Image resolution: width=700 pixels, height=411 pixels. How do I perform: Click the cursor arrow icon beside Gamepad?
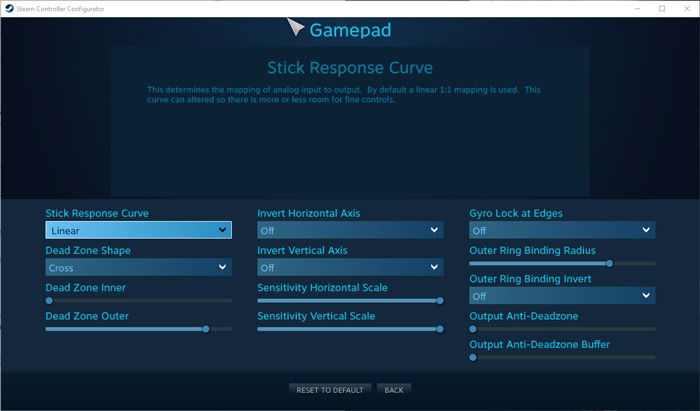pyautogui.click(x=295, y=27)
